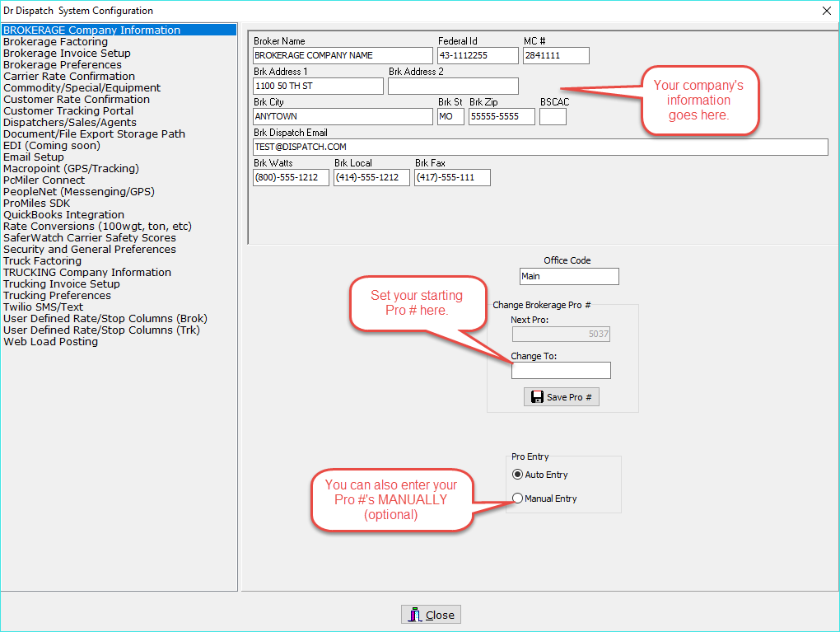Focus the Brk Fax field

pyautogui.click(x=452, y=177)
